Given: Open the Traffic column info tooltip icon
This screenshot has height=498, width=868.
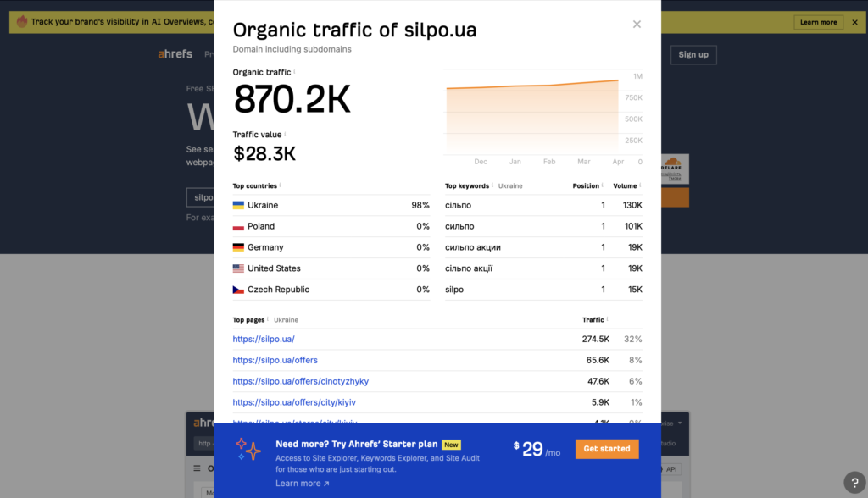Looking at the screenshot, I should [609, 319].
